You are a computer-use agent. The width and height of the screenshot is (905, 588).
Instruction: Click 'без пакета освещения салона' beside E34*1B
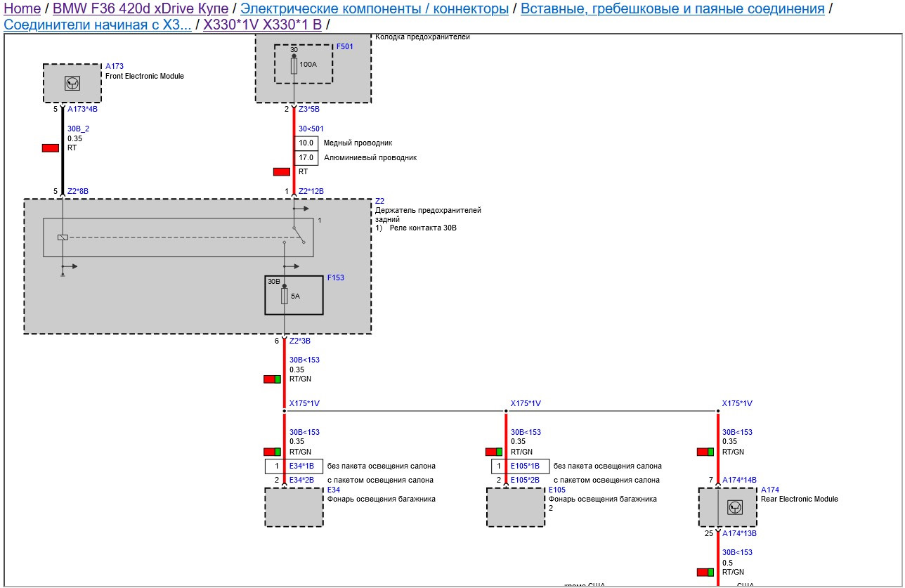tap(382, 466)
